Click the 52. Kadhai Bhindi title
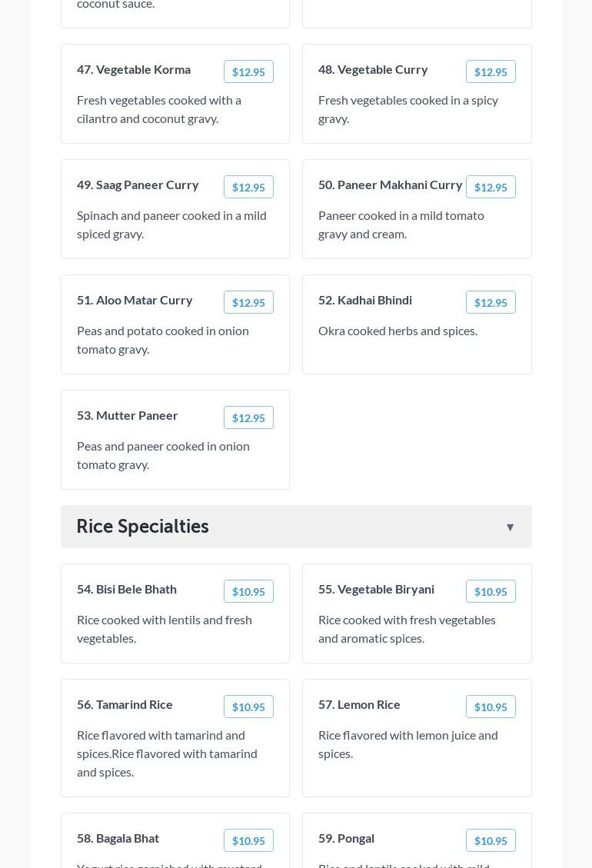Image resolution: width=592 pixels, height=868 pixels. click(x=365, y=300)
